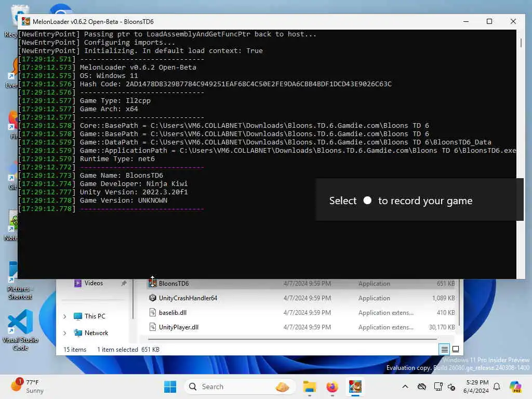Select baselib.dll file icon
Image resolution: width=532 pixels, height=399 pixels.
[153, 312]
